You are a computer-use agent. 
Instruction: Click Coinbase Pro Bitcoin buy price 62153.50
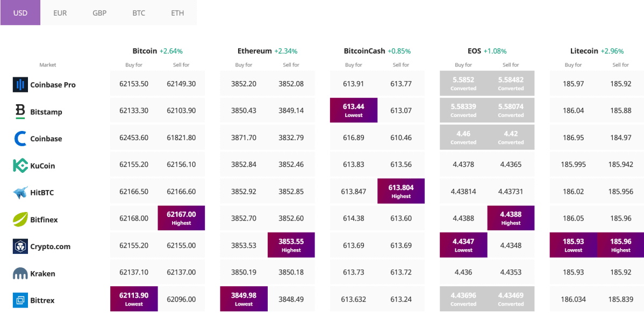tap(134, 84)
